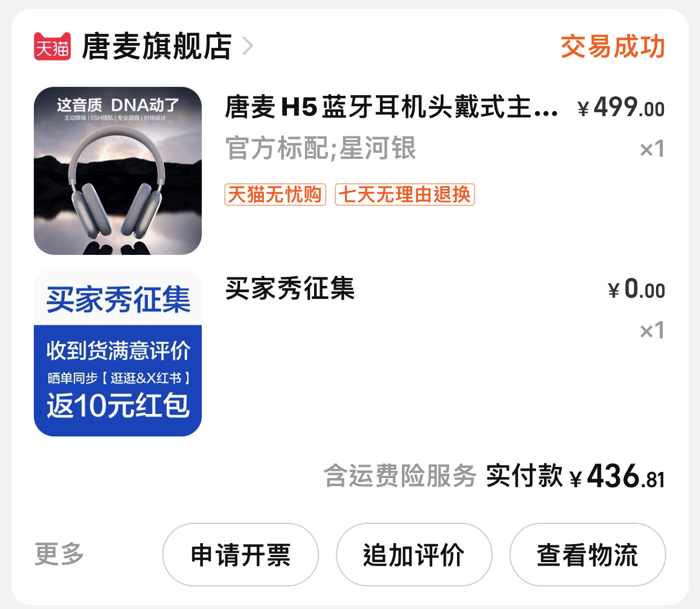Expand store via chevron next to 唐麦旗舰店
This screenshot has width=700, height=609.
click(247, 46)
